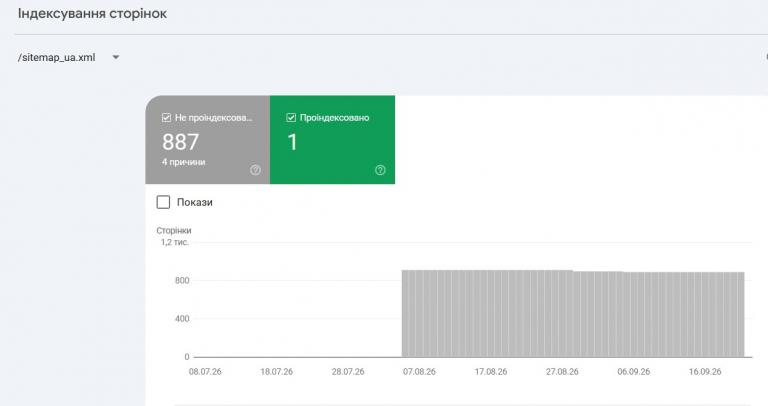Image resolution: width=768 pixels, height=406 pixels.
Task: Click the 07.08.26 date label
Action: point(419,372)
